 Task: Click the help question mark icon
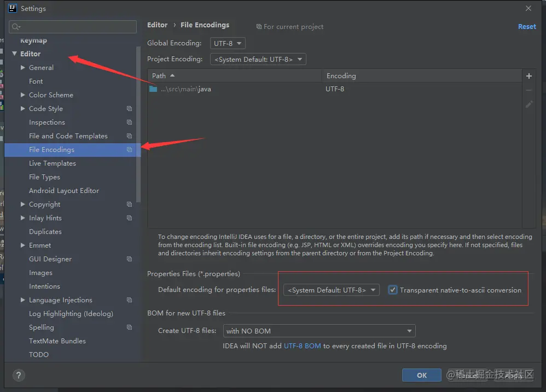[x=19, y=375]
